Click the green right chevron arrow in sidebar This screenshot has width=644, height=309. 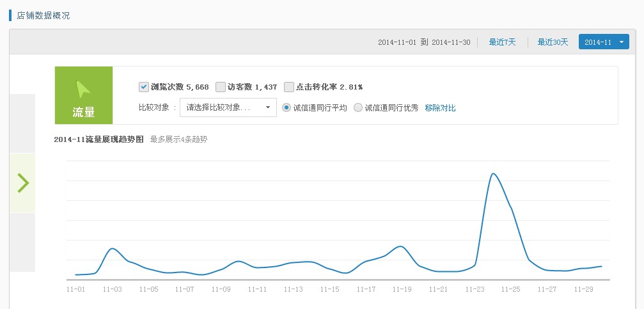click(x=23, y=183)
